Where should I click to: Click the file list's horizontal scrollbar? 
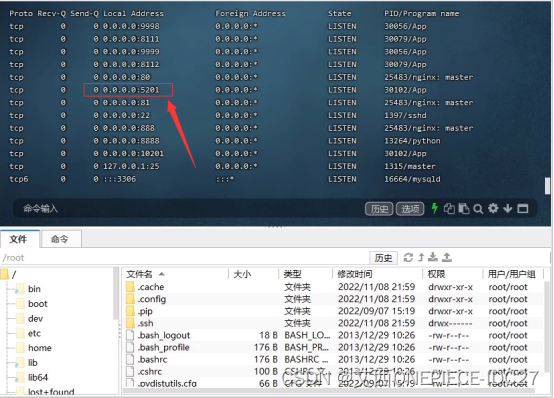(329, 391)
